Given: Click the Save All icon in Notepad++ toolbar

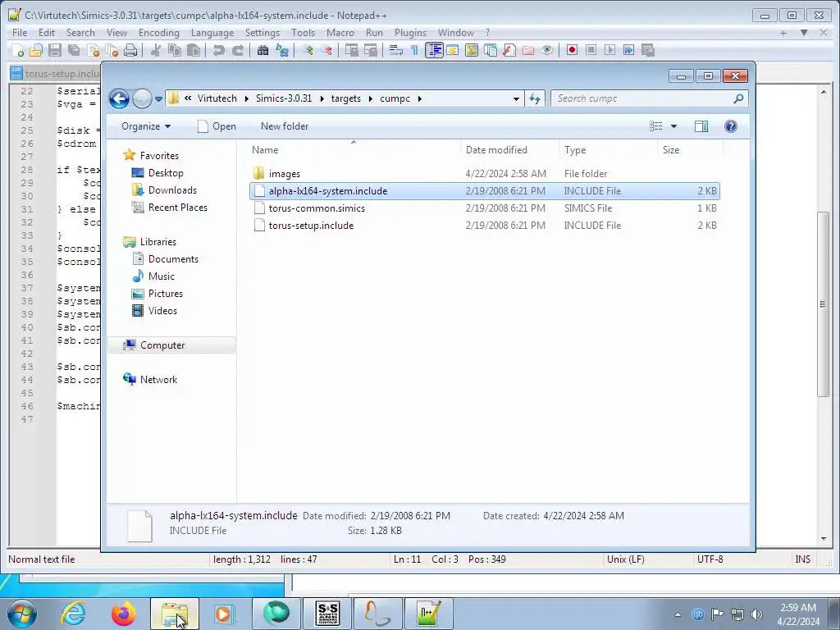Looking at the screenshot, I should (73, 50).
